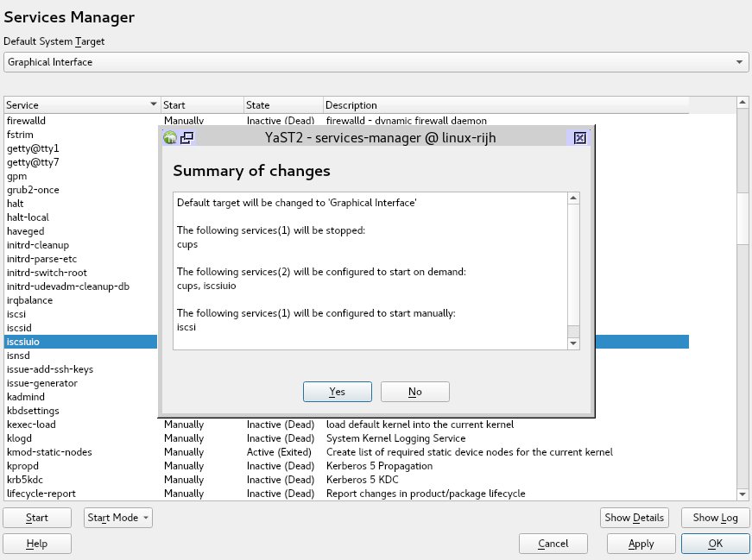Click the sort arrow in Service column header
The image size is (752, 560).
pos(154,105)
